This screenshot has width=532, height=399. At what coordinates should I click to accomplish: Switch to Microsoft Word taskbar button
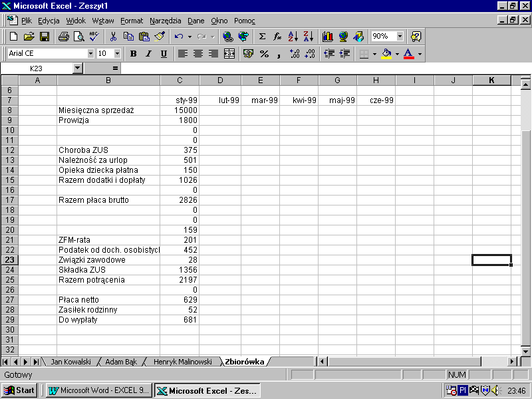point(100,390)
